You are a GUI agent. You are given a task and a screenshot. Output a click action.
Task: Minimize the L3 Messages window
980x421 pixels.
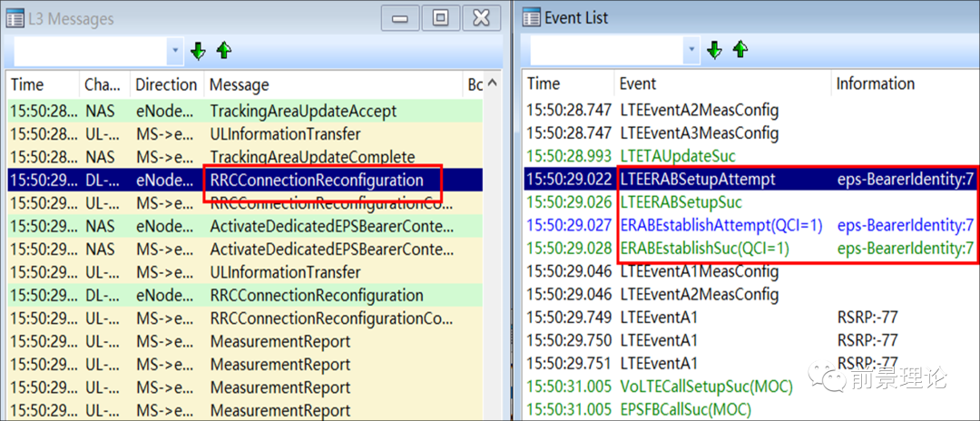pos(402,17)
